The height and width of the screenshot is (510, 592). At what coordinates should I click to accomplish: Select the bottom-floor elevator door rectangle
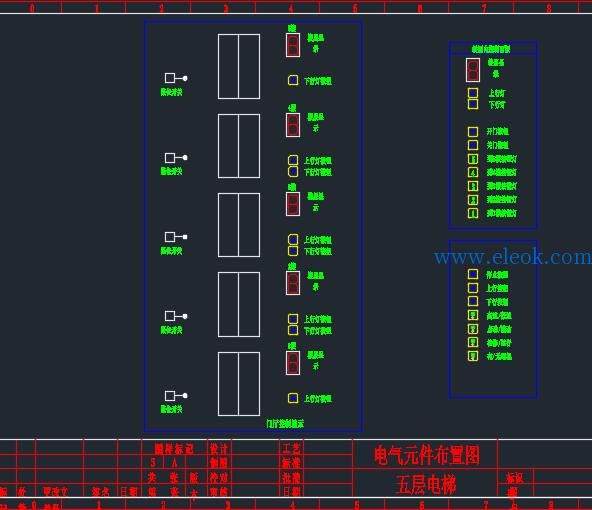(x=239, y=384)
